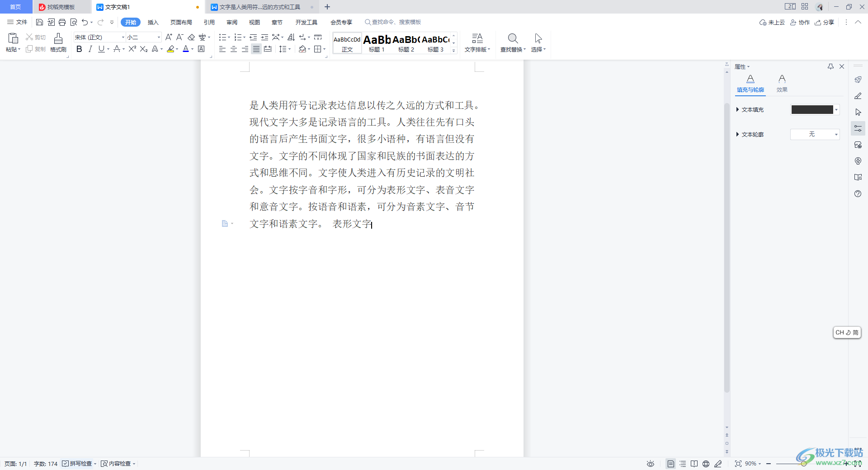Set paragraph alignment to center
Screen dimensions: 868x470
pyautogui.click(x=233, y=49)
